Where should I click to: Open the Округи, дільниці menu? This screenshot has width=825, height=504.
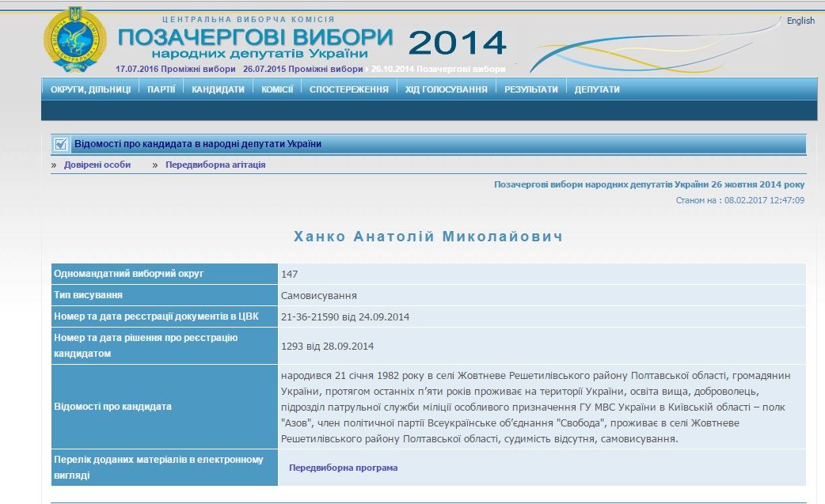pyautogui.click(x=90, y=89)
